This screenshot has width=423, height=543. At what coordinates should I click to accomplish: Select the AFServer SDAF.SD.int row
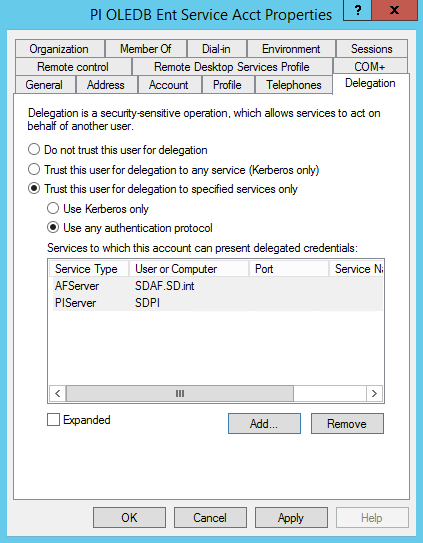coord(218,286)
